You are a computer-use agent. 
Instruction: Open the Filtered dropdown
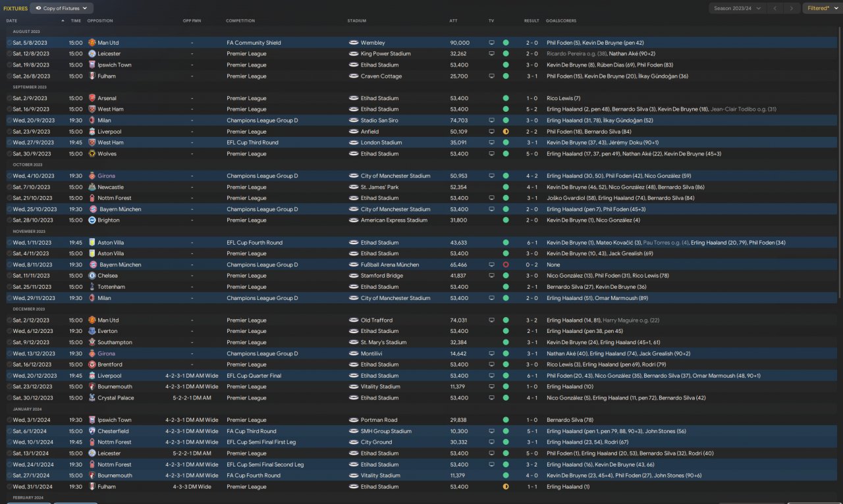(821, 9)
